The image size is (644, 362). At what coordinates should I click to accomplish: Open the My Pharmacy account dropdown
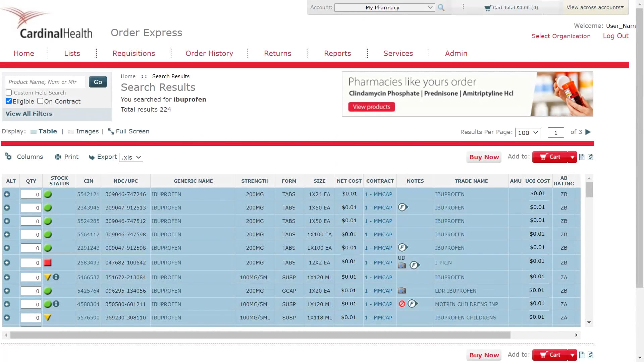384,7
